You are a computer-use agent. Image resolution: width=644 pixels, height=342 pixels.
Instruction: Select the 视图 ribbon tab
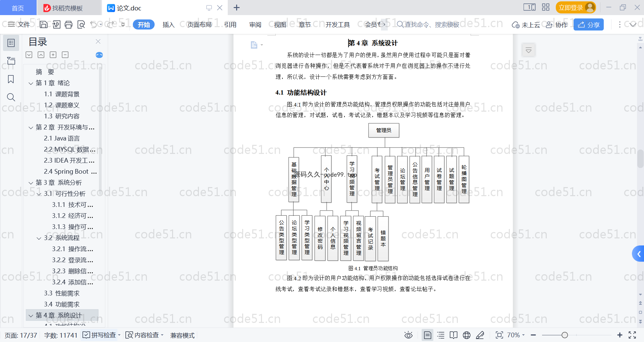tap(280, 24)
